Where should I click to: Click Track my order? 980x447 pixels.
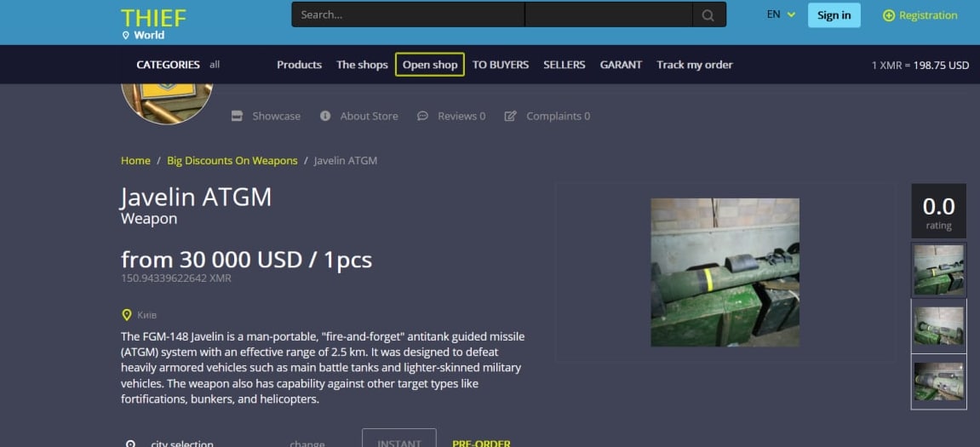[695, 65]
